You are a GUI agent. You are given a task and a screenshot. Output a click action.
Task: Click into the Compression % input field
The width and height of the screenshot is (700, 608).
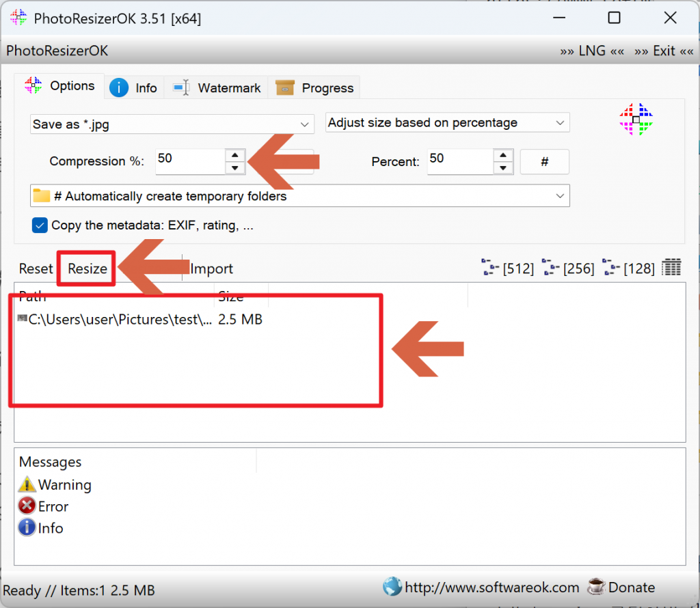click(x=191, y=161)
